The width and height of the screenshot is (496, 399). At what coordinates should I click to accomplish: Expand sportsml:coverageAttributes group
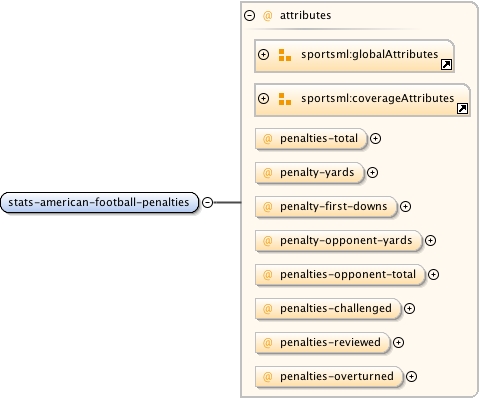(263, 98)
